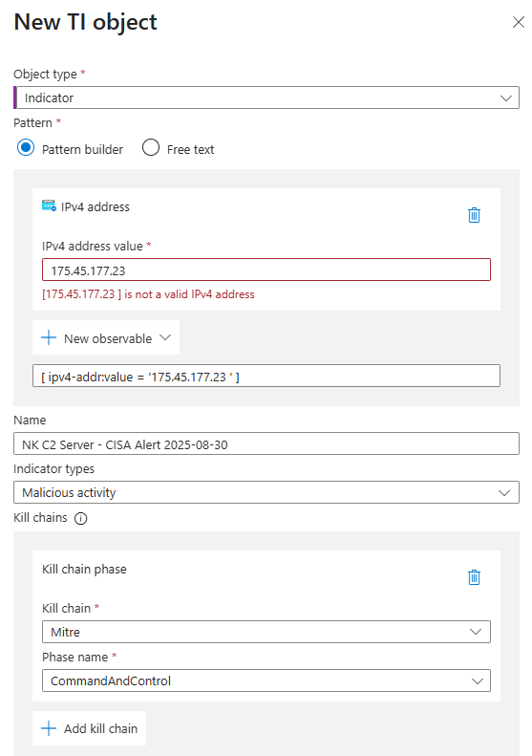Screen dimensions: 532x756
Task: Click the New observable button label
Action: click(108, 338)
